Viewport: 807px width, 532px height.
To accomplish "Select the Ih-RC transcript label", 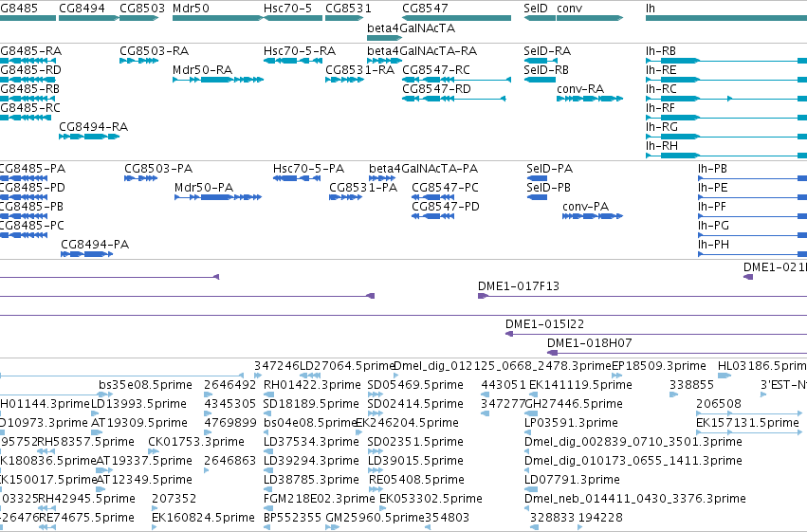I will (x=661, y=89).
